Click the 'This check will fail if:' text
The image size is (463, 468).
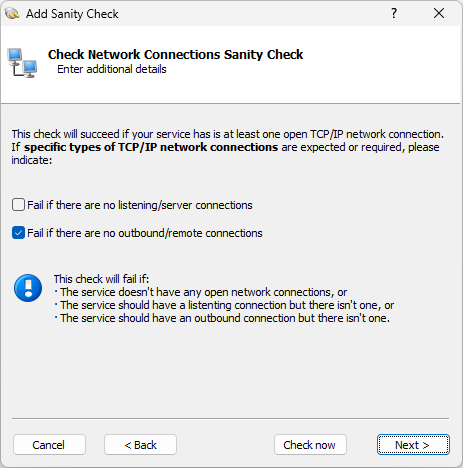tap(101, 279)
